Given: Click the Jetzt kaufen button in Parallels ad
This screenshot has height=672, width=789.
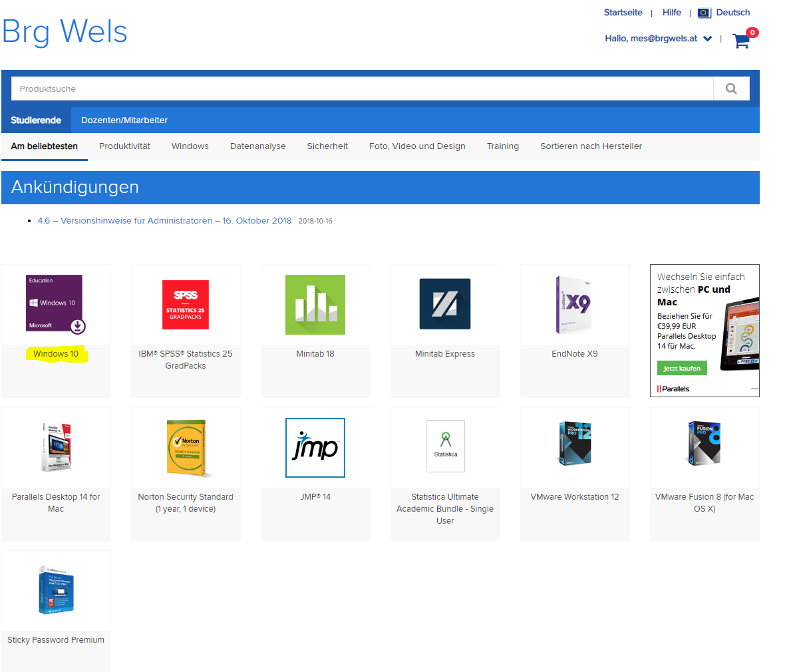Looking at the screenshot, I should click(x=682, y=369).
